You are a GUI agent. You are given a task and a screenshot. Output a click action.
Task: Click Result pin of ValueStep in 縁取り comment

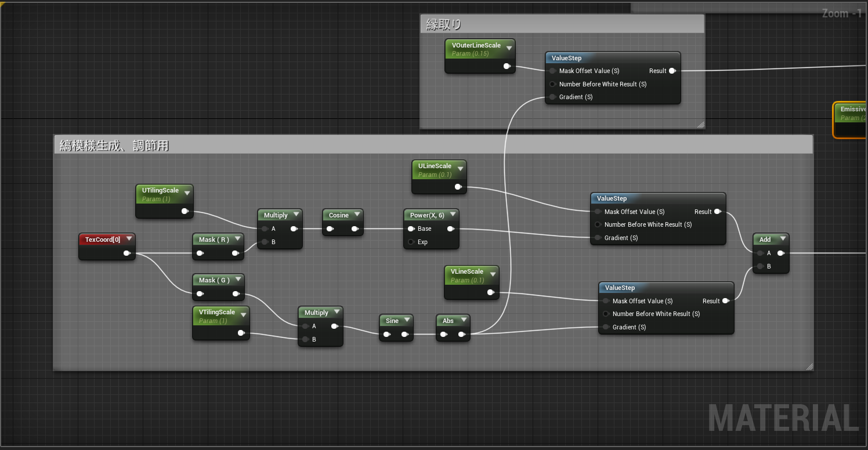coord(672,71)
